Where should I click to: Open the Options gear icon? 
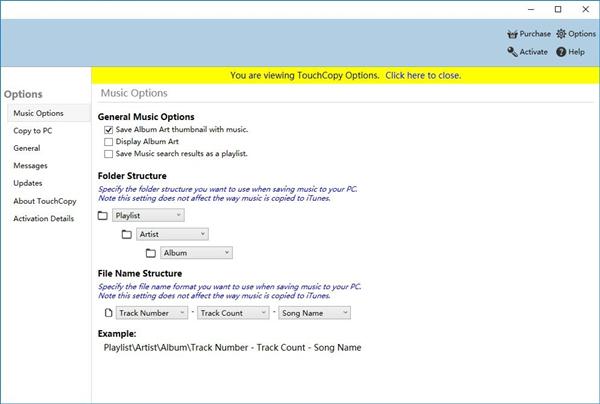point(561,34)
